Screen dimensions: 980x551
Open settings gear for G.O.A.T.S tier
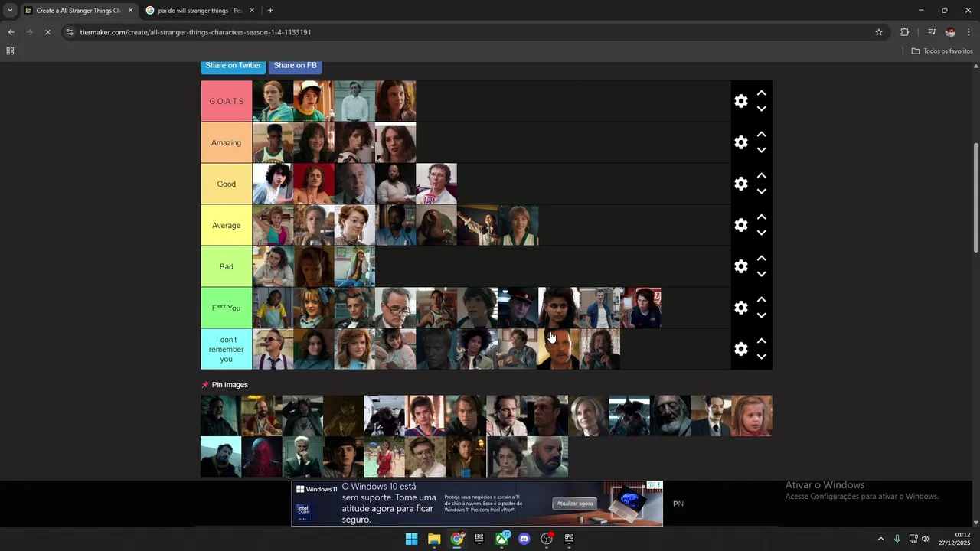(x=740, y=101)
